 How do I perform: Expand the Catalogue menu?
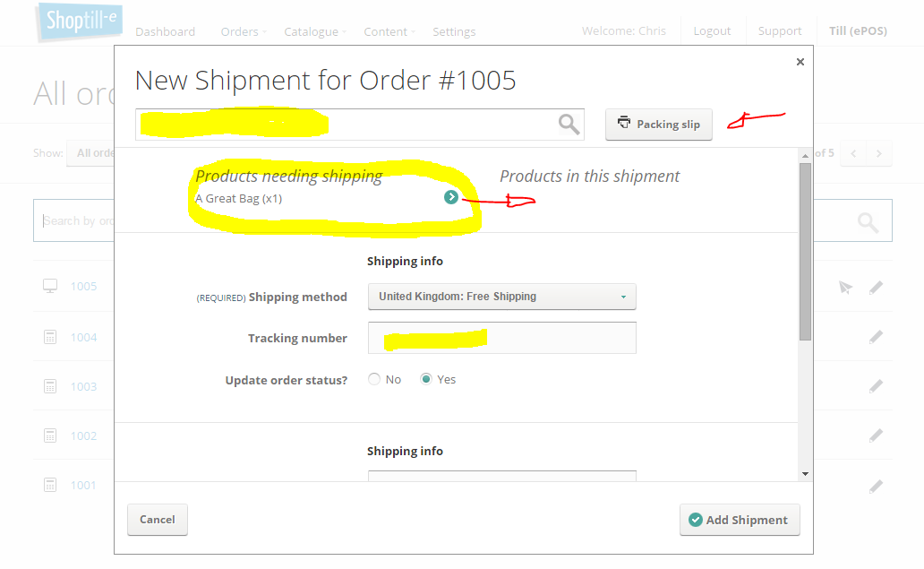314,32
